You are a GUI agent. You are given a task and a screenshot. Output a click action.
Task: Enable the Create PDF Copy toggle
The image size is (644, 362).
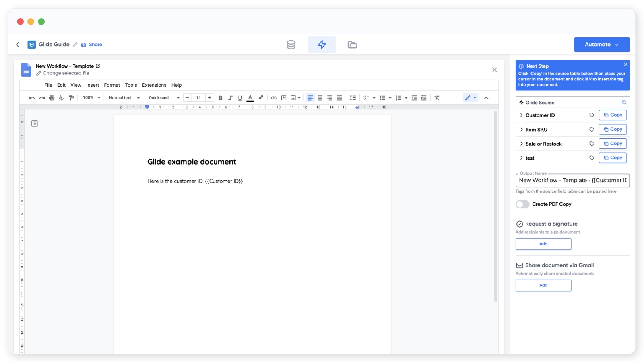[x=522, y=204]
